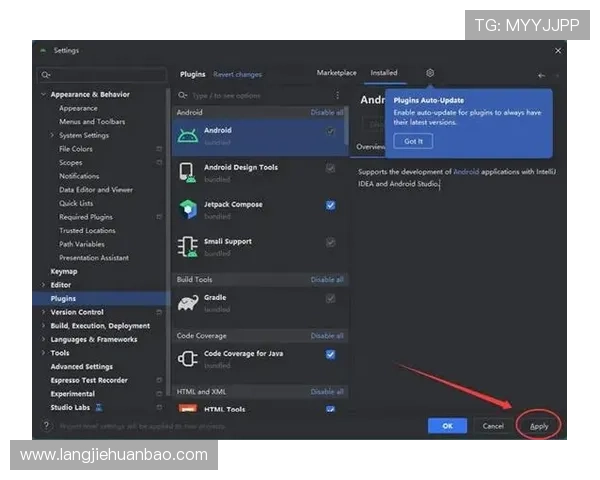The width and height of the screenshot is (600, 480).
Task: Open the plugins gear settings icon
Action: coord(430,73)
